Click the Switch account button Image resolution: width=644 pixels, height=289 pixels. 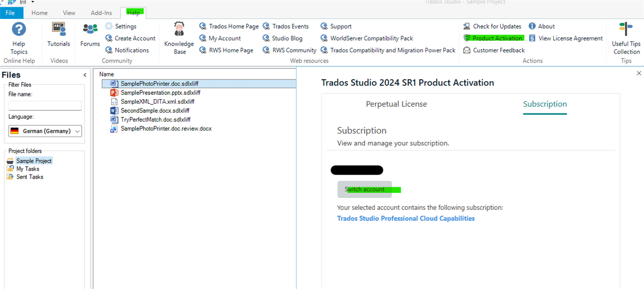365,189
